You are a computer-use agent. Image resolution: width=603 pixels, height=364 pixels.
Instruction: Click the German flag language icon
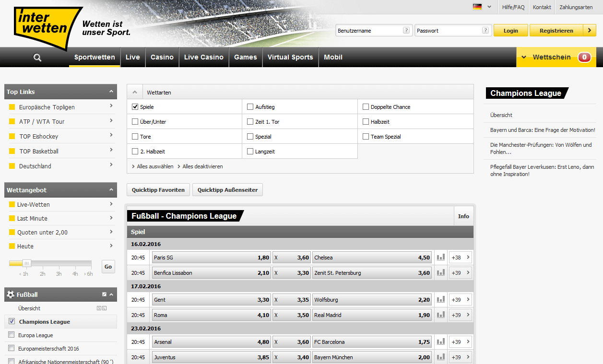(477, 7)
